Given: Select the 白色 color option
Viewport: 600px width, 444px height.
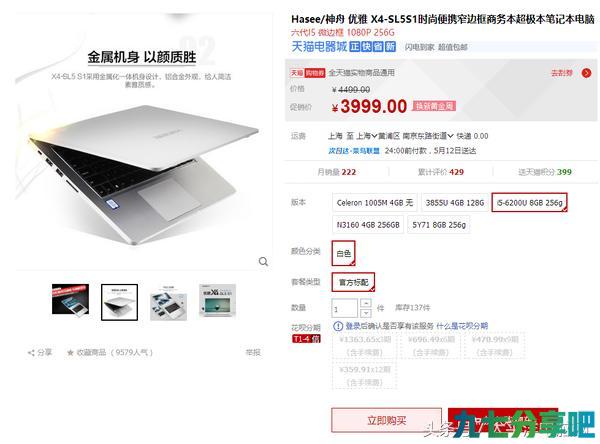Looking at the screenshot, I should (x=344, y=253).
